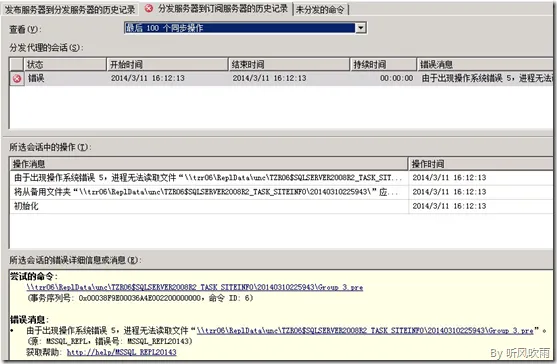This screenshot has height=364, width=557.
Task: Select 分发服务器到订阅服务器的历史记录 tab
Action: click(216, 9)
